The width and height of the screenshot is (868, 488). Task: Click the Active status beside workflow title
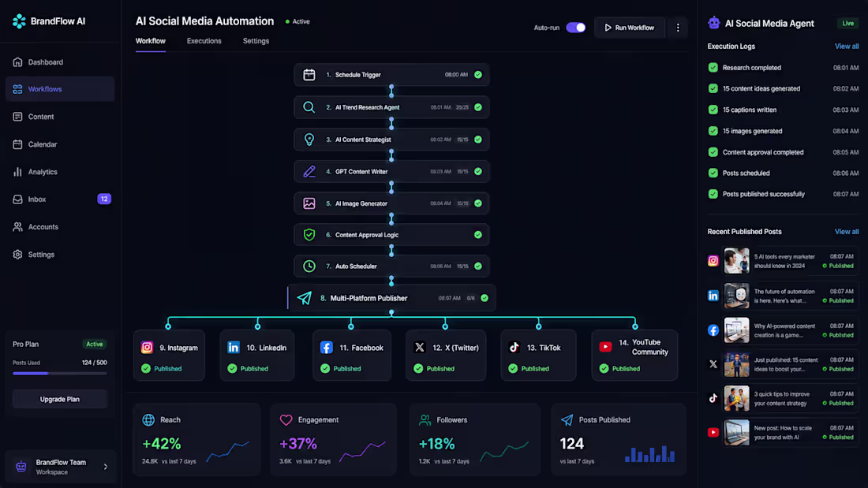(297, 21)
